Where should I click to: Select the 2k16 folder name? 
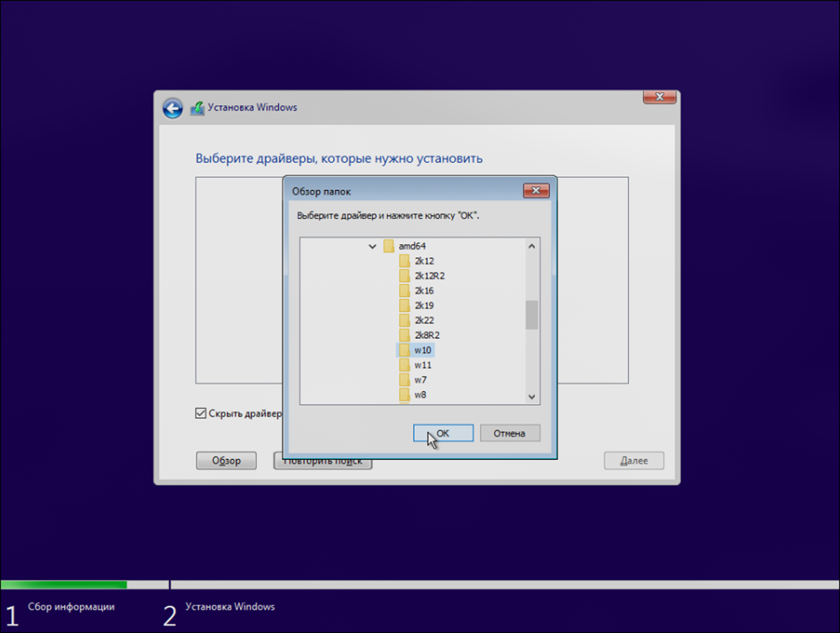tap(424, 291)
